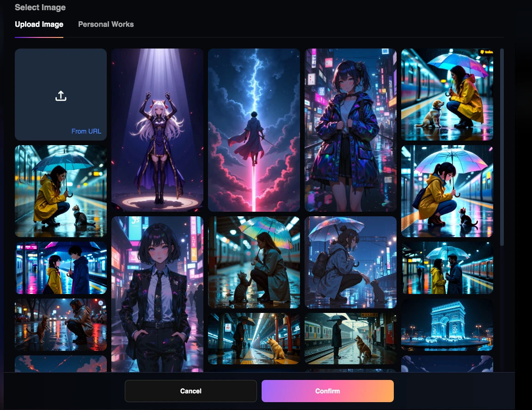Select the Upload Image tab
This screenshot has height=410, width=532.
click(39, 24)
